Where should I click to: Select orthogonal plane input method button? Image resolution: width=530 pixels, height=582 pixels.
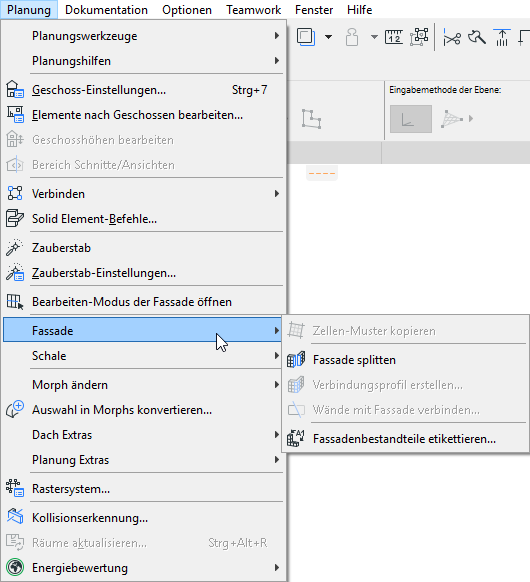coord(410,119)
